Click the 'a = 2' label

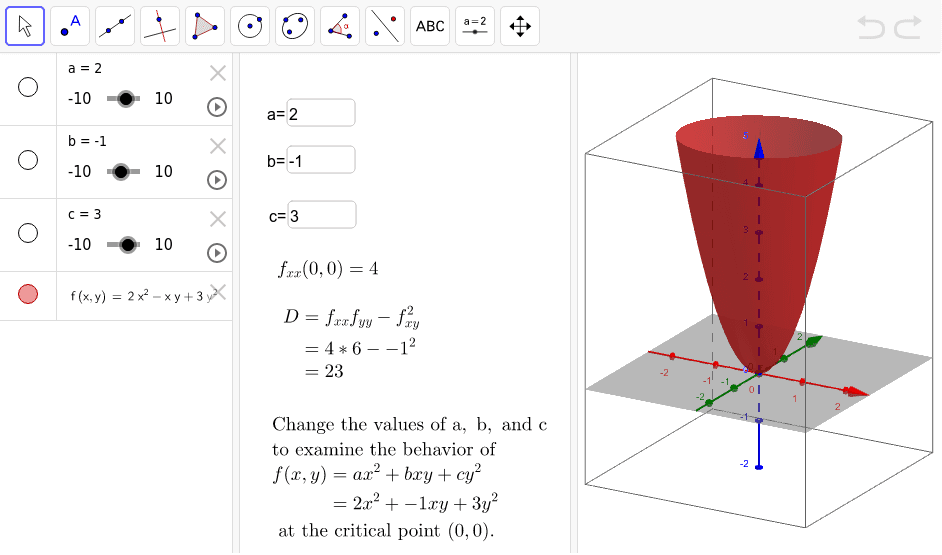pyautogui.click(x=85, y=68)
